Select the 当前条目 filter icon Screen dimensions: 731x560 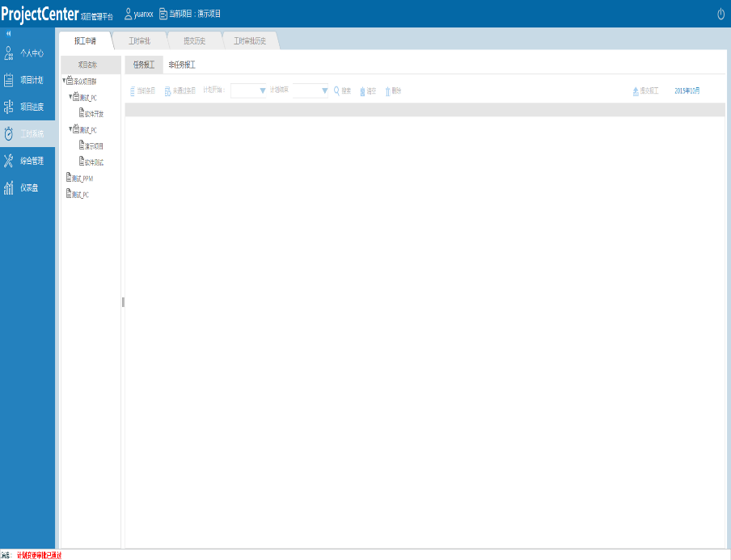point(133,91)
